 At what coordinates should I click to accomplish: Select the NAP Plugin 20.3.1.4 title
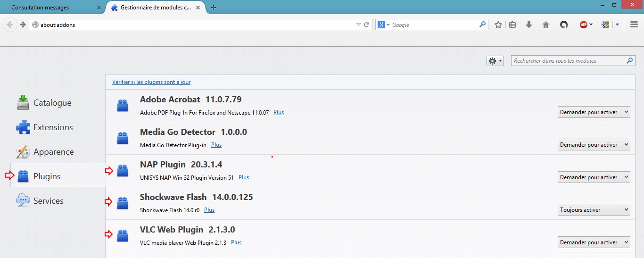181,165
